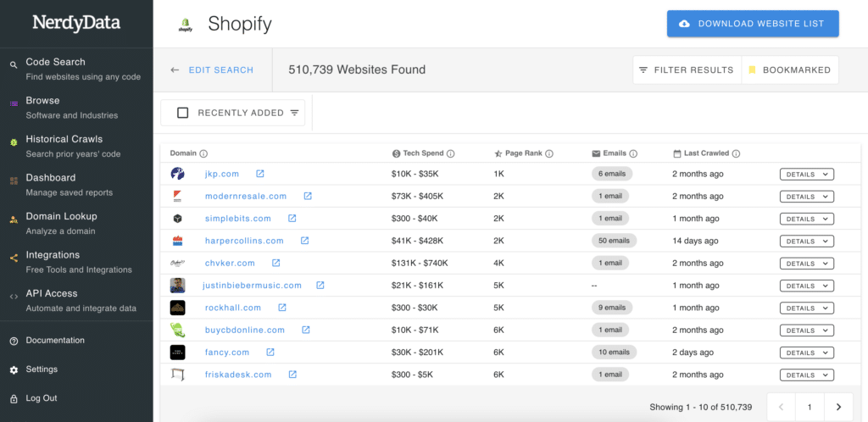Open Code Search in sidebar
The height and width of the screenshot is (422, 868).
(76, 69)
